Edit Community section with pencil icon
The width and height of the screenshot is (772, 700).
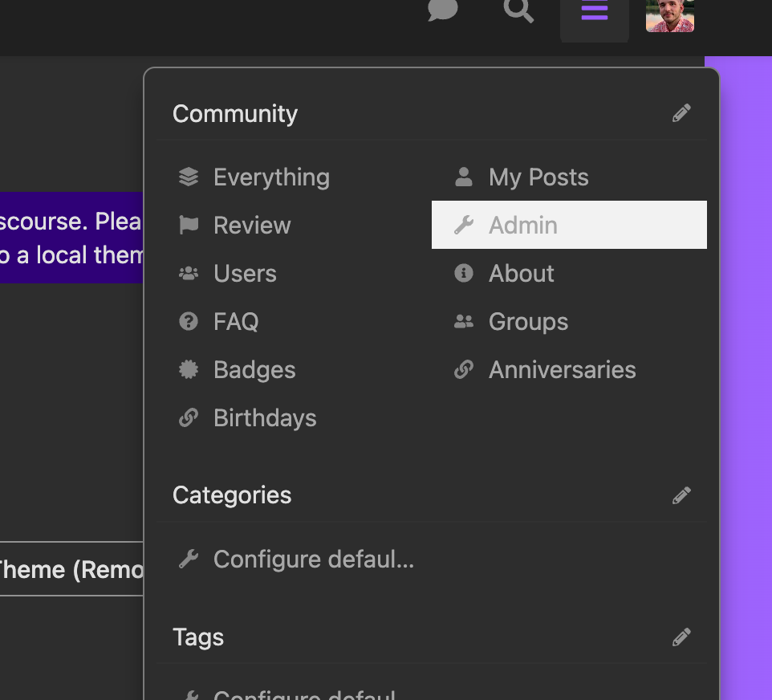point(681,113)
